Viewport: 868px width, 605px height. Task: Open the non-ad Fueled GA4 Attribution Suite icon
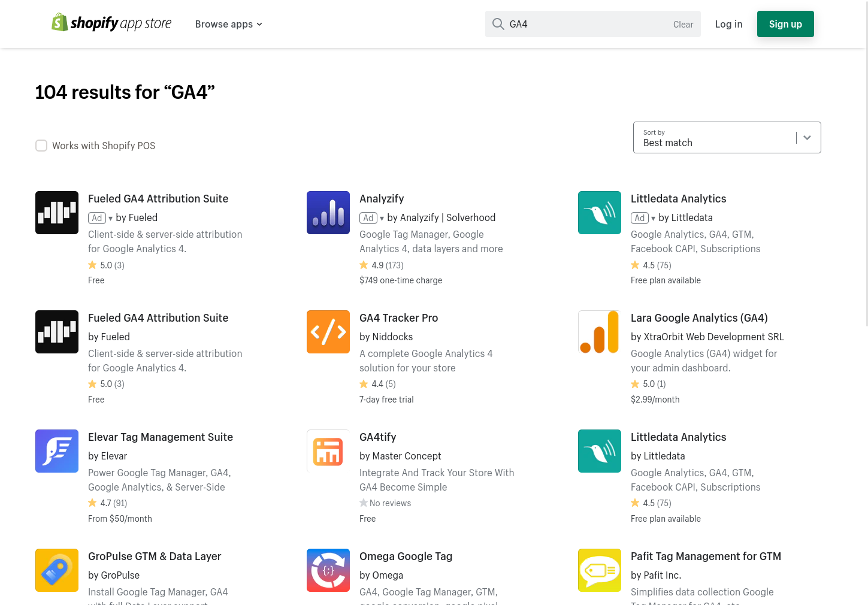(57, 332)
